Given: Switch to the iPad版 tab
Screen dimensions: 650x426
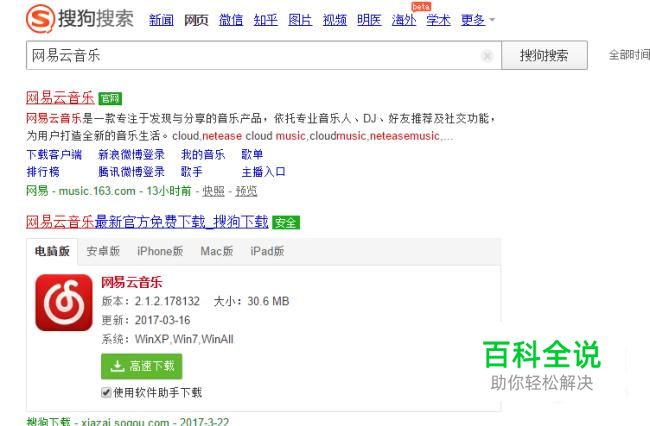Looking at the screenshot, I should tap(267, 251).
